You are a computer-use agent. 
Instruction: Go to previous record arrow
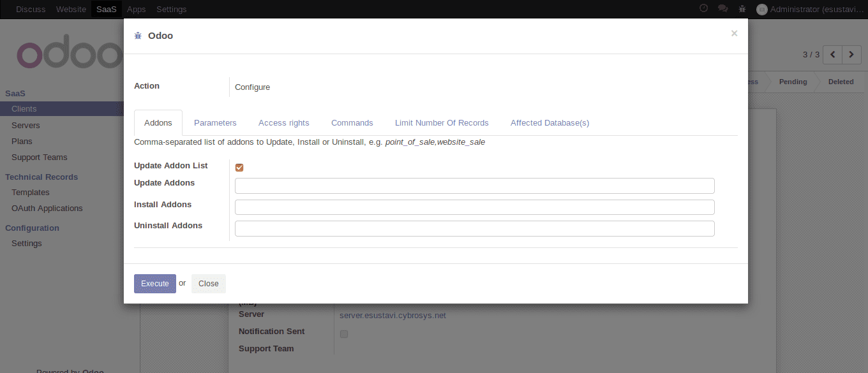(832, 55)
